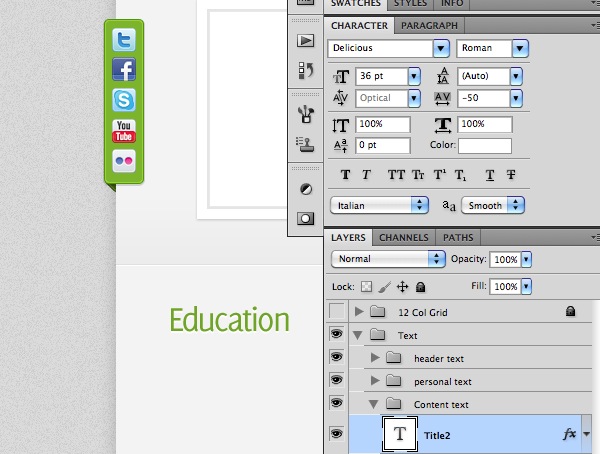
Task: Toggle lock all icon in Layers panel
Action: coord(421,287)
